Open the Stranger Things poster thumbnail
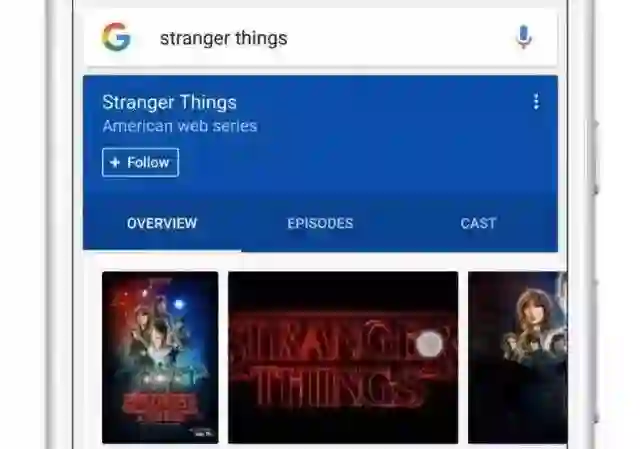The width and height of the screenshot is (640, 449). [x=160, y=357]
